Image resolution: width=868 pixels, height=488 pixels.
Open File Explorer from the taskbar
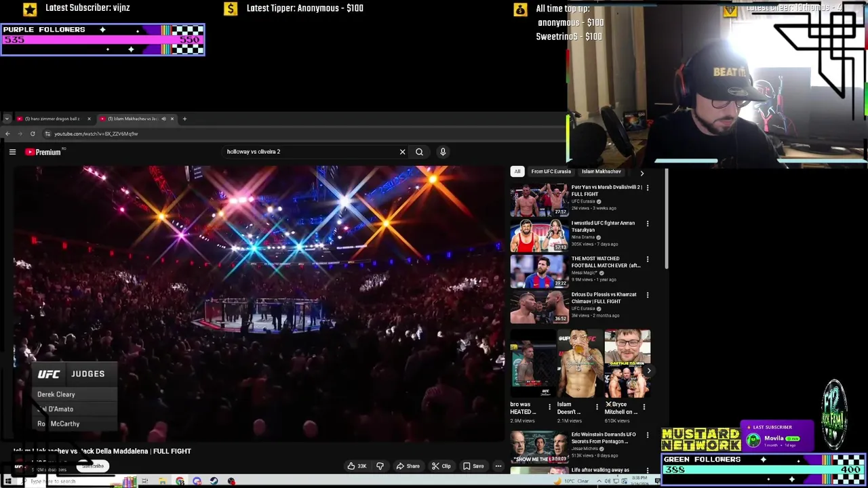(163, 481)
